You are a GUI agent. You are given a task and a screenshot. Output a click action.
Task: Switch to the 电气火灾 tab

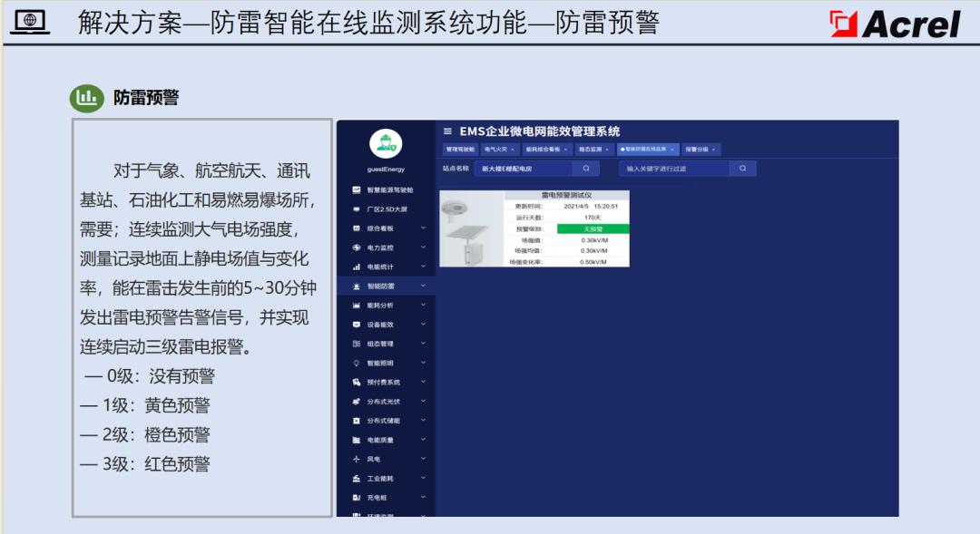(x=499, y=150)
